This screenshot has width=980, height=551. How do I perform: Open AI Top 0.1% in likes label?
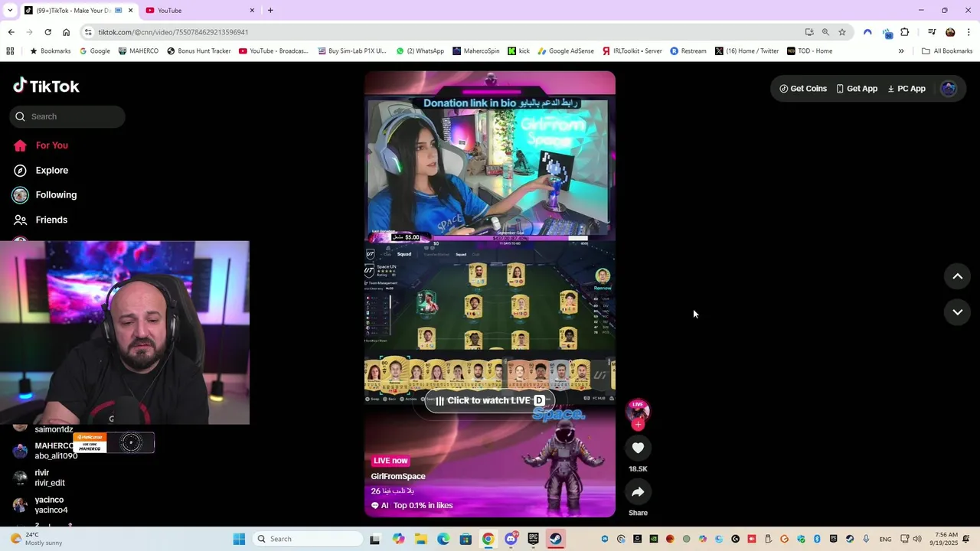[x=412, y=505]
